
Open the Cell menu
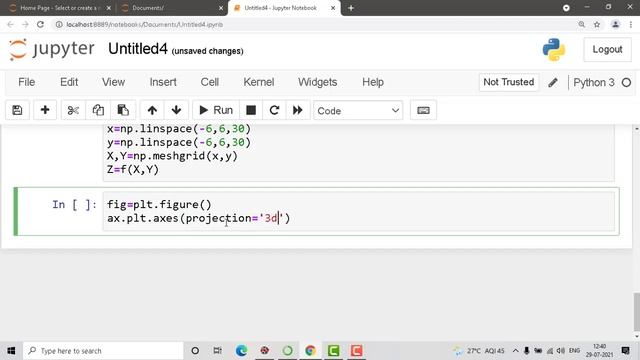[x=210, y=82]
